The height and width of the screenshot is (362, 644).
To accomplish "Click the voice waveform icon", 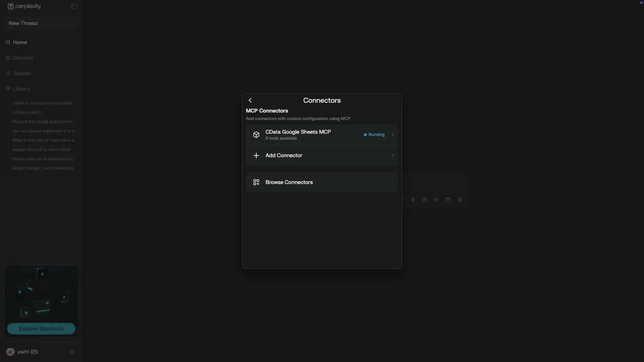I will [436, 200].
